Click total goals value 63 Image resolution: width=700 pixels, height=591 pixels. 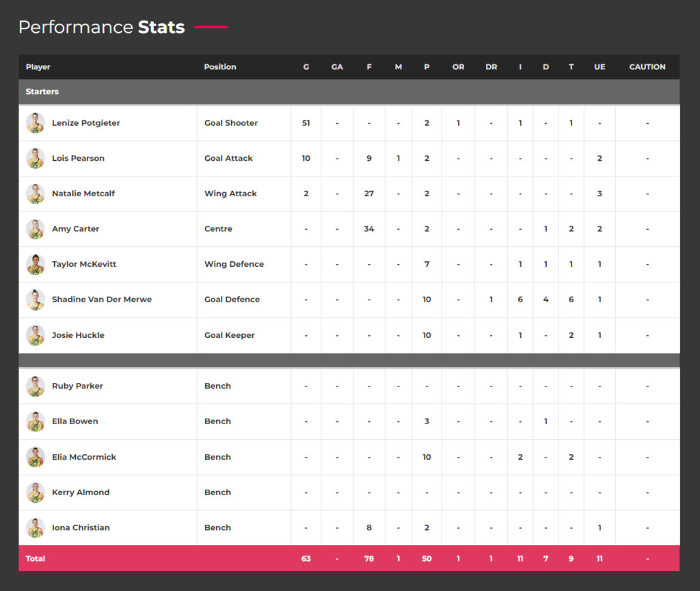click(x=306, y=558)
